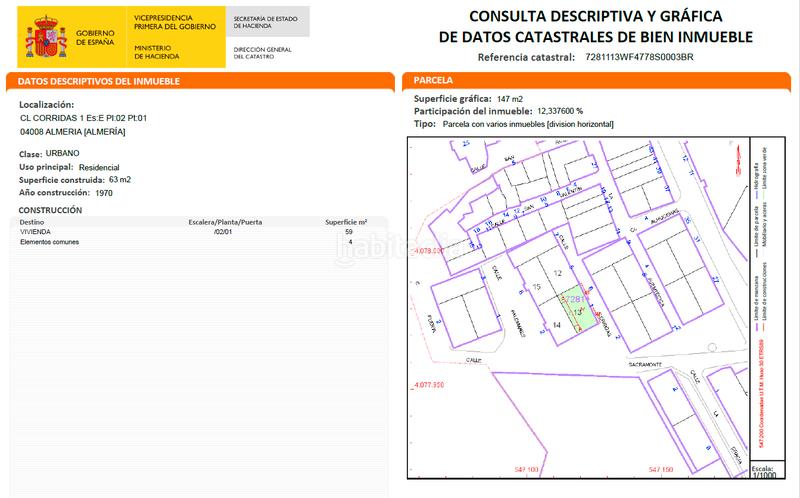Click the Dirección General del Catastro text
This screenshot has width=800, height=498.
click(263, 52)
